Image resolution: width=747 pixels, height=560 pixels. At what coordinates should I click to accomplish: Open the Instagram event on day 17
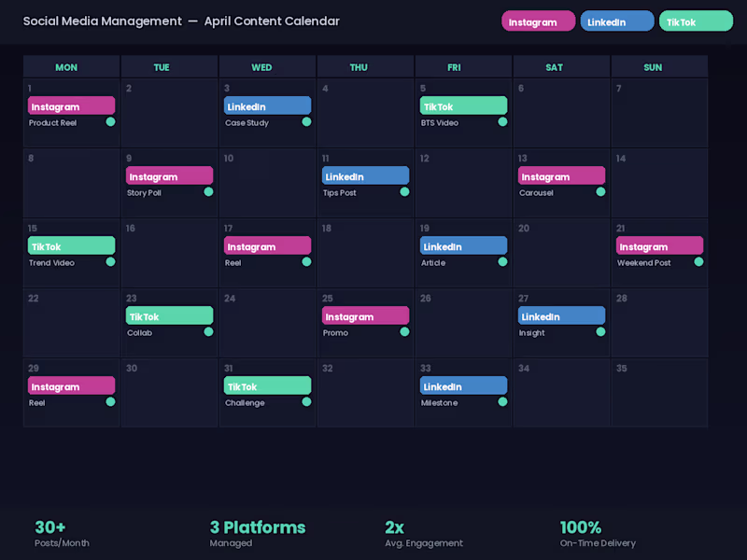coord(267,245)
